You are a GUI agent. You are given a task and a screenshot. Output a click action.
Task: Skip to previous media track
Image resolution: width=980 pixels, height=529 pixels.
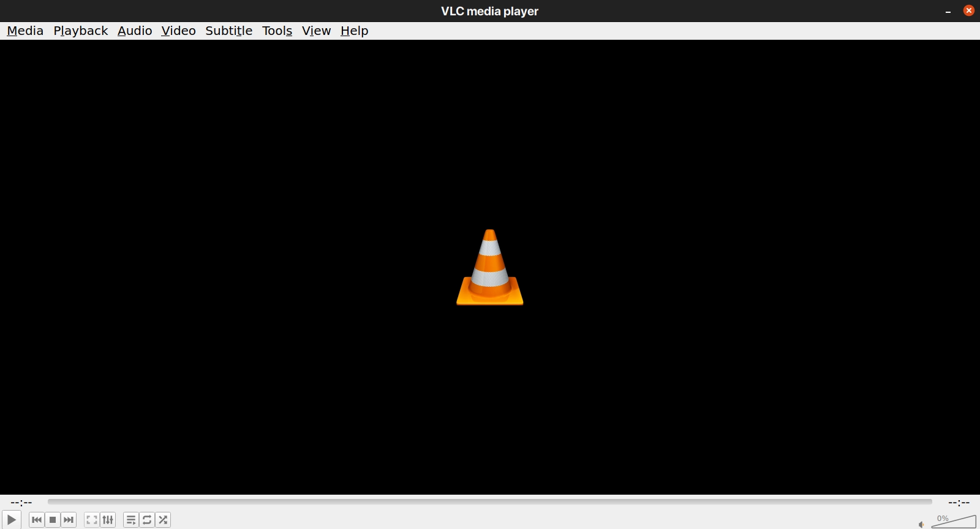point(37,520)
